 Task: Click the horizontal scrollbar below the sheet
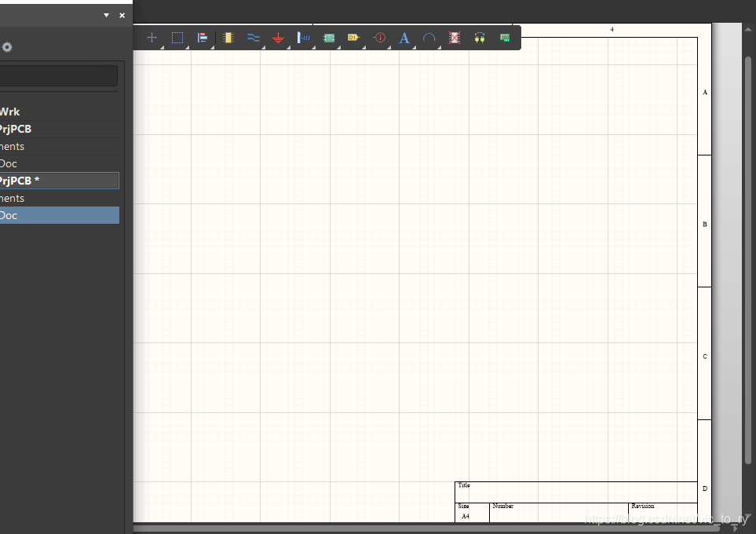pos(425,529)
